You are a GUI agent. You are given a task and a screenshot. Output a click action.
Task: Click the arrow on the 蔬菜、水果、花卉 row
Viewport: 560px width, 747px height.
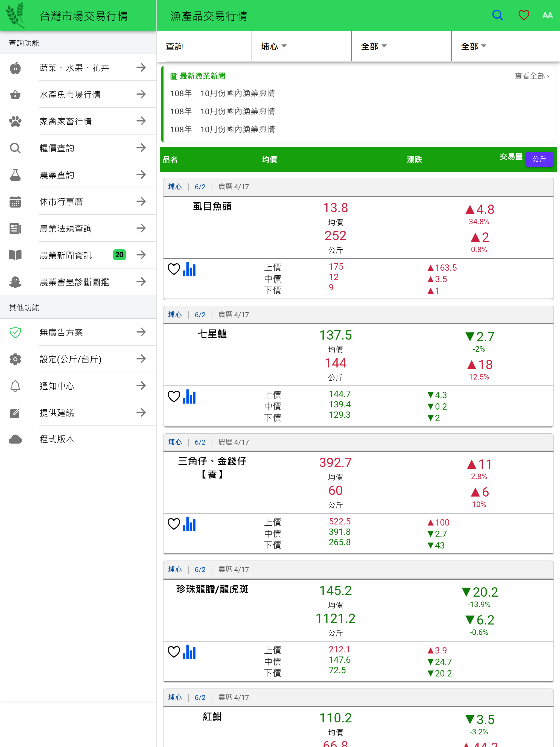[x=141, y=68]
